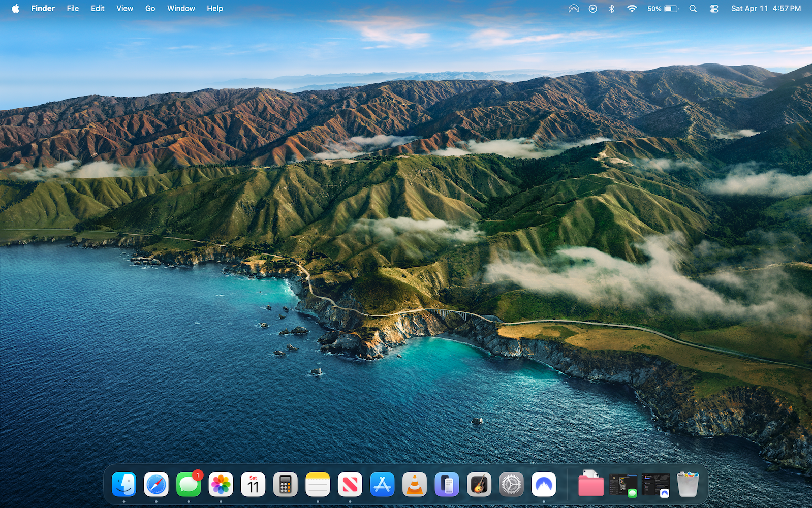Open the Window menu
The width and height of the screenshot is (812, 508).
tap(181, 9)
